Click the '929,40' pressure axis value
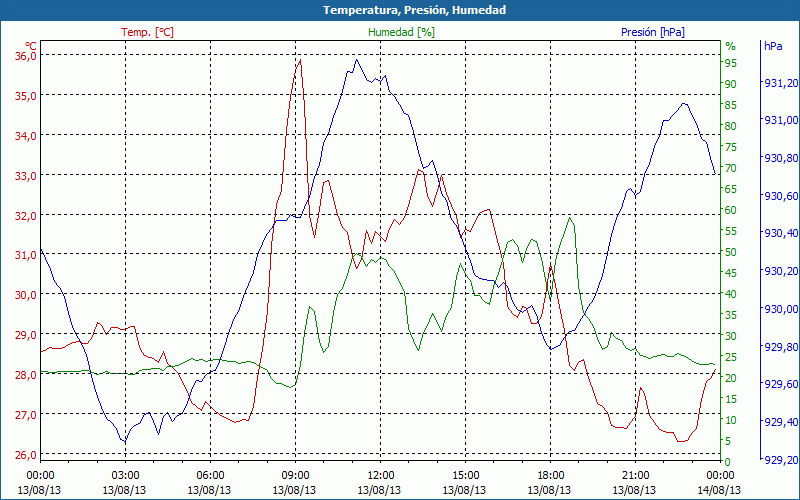 (781, 422)
